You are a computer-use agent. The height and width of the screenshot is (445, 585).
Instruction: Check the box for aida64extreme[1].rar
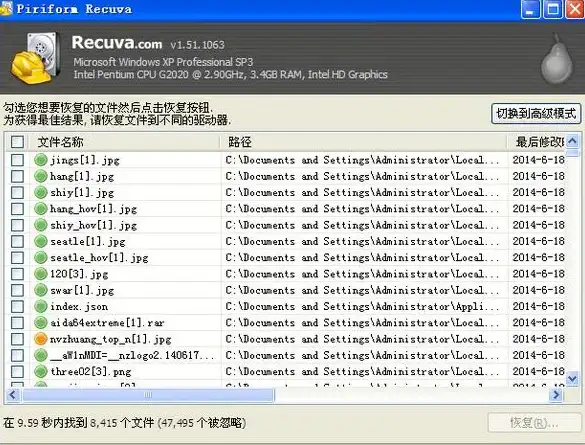tap(17, 323)
